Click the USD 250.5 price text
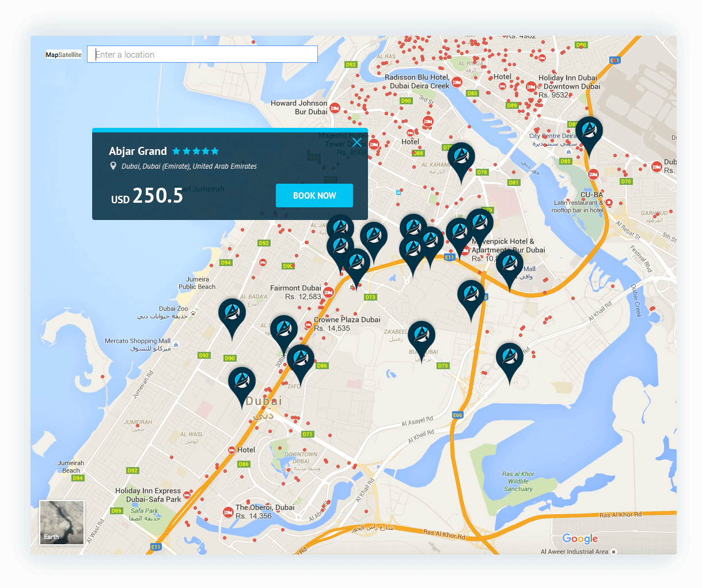702x588 pixels. pyautogui.click(x=147, y=196)
